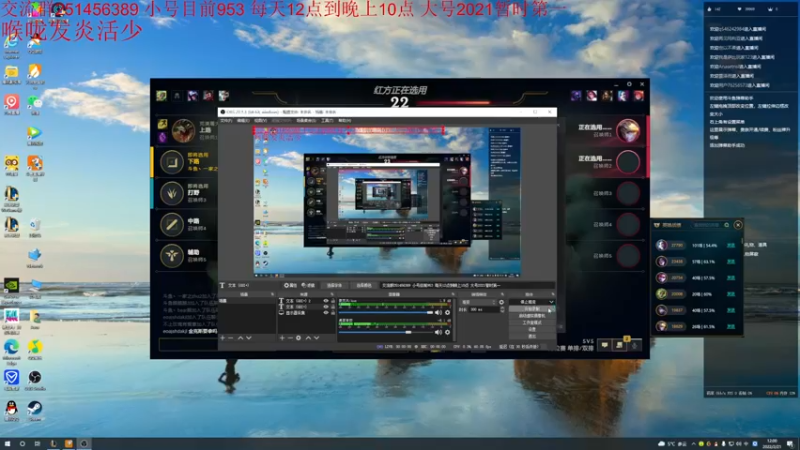This screenshot has width=800, height=450.
Task: Toggle visibility of first text source
Action: pos(326,301)
